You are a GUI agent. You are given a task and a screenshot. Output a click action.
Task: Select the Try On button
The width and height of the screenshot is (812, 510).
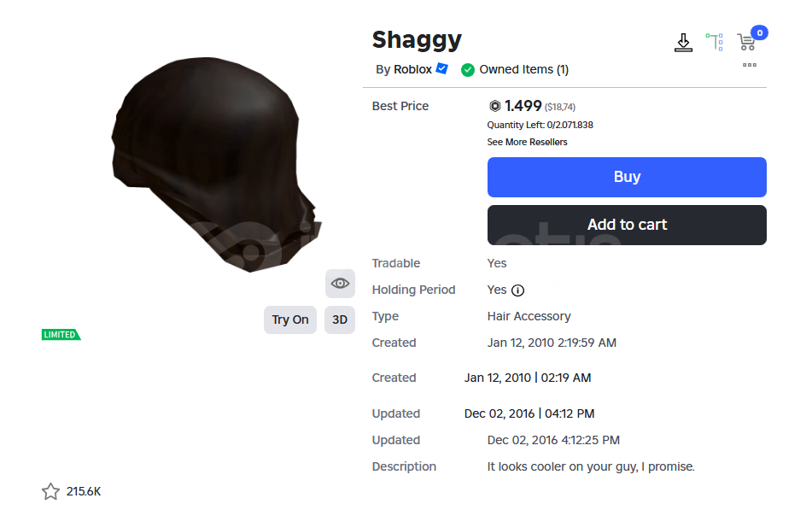(x=290, y=319)
